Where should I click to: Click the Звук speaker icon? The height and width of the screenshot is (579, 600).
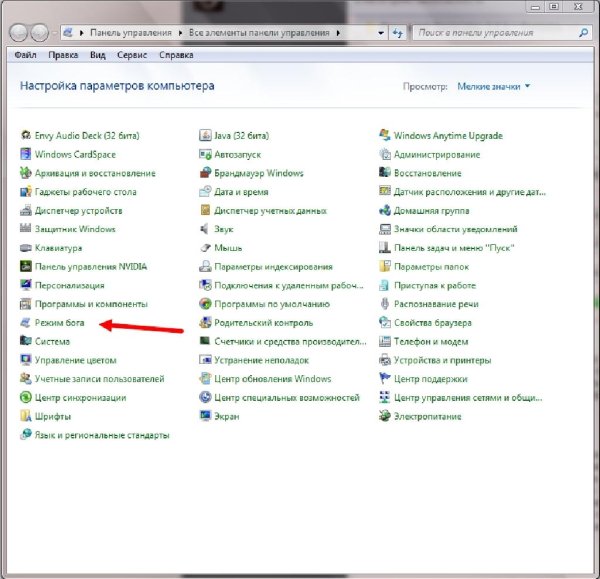[205, 229]
